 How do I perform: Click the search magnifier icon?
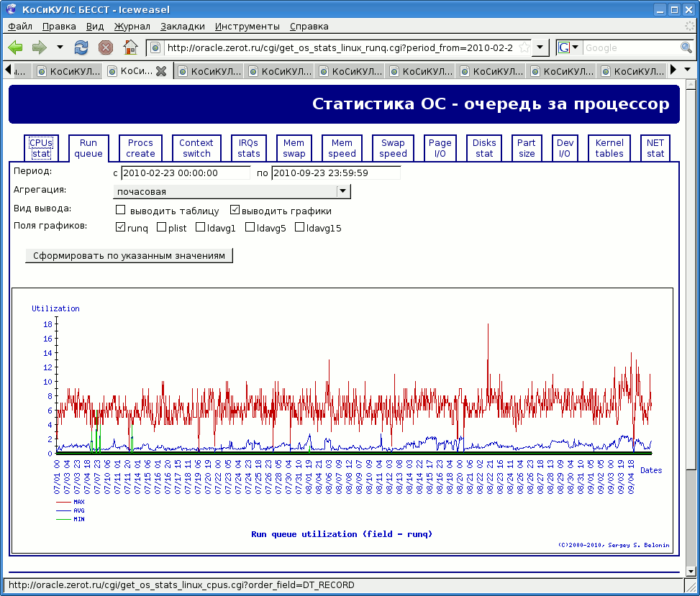(x=686, y=47)
